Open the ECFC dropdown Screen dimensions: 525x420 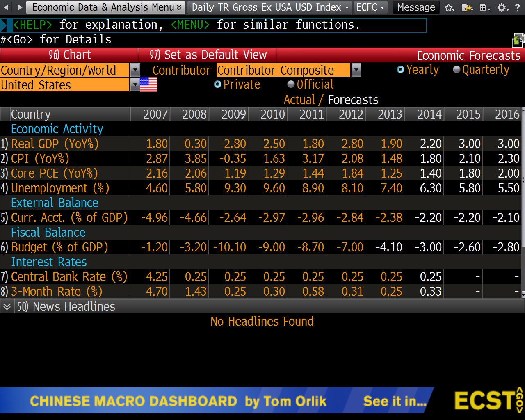(370, 7)
